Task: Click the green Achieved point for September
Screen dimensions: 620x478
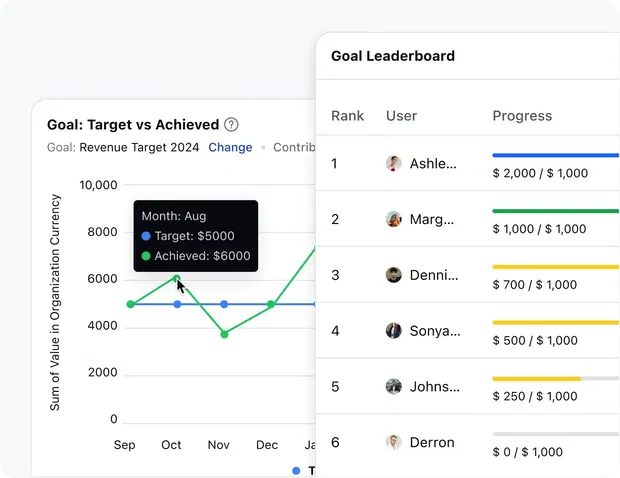Action: click(x=130, y=304)
